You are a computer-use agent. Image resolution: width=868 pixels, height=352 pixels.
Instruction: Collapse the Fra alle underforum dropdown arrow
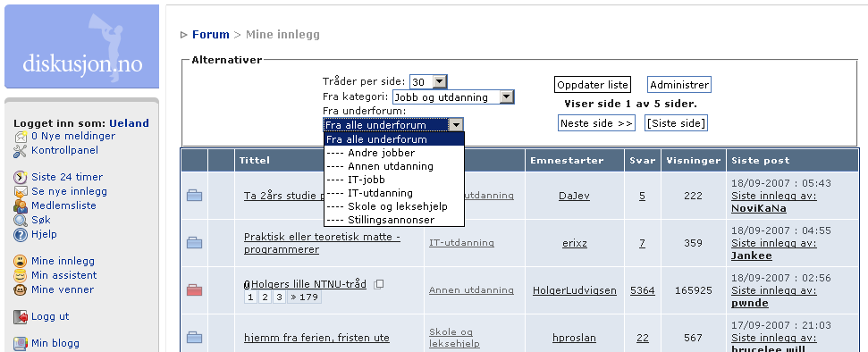click(456, 125)
